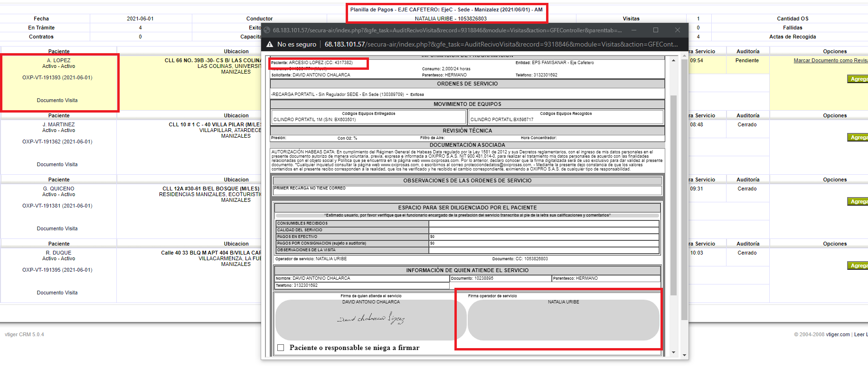Image resolution: width=868 pixels, height=369 pixels.
Task: Click the 'PRIMER RECARGA NO TIENE CORREO' observation box
Action: pyautogui.click(x=467, y=190)
